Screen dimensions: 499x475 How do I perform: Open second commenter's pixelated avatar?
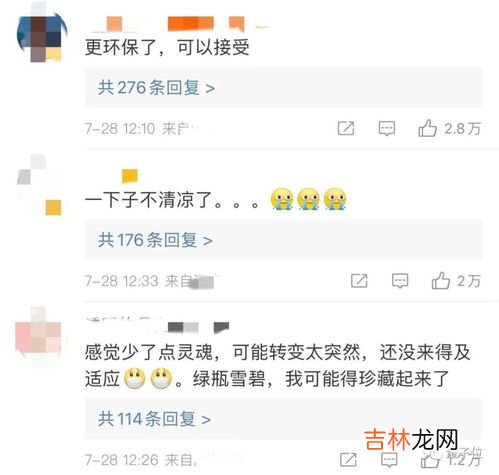(39, 185)
